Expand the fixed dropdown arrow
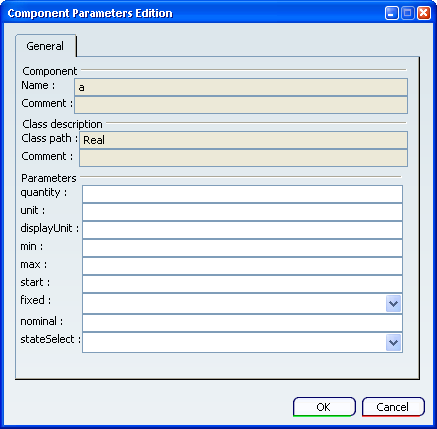437x429 pixels. click(x=393, y=304)
